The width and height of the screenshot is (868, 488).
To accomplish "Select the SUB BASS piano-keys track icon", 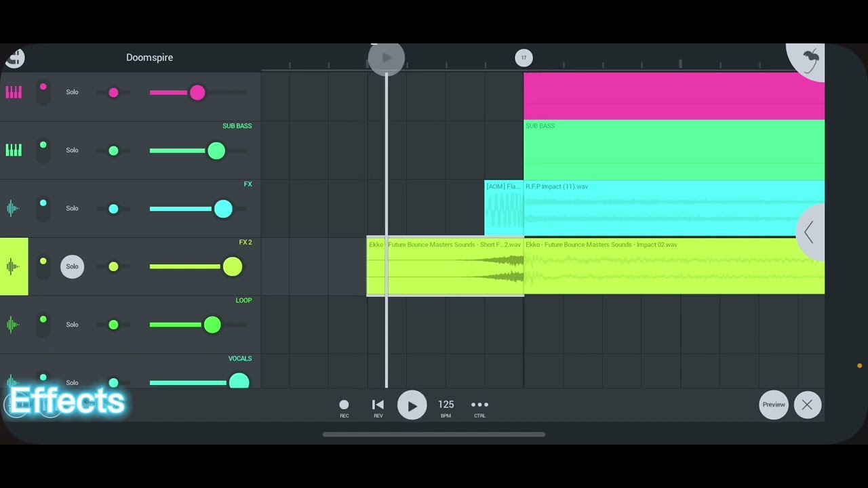I will click(x=14, y=150).
